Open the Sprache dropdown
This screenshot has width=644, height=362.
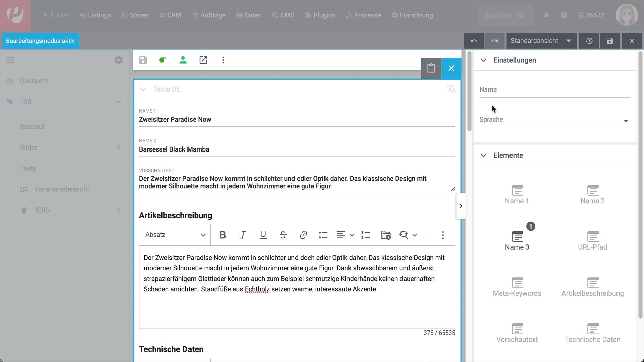tap(554, 120)
